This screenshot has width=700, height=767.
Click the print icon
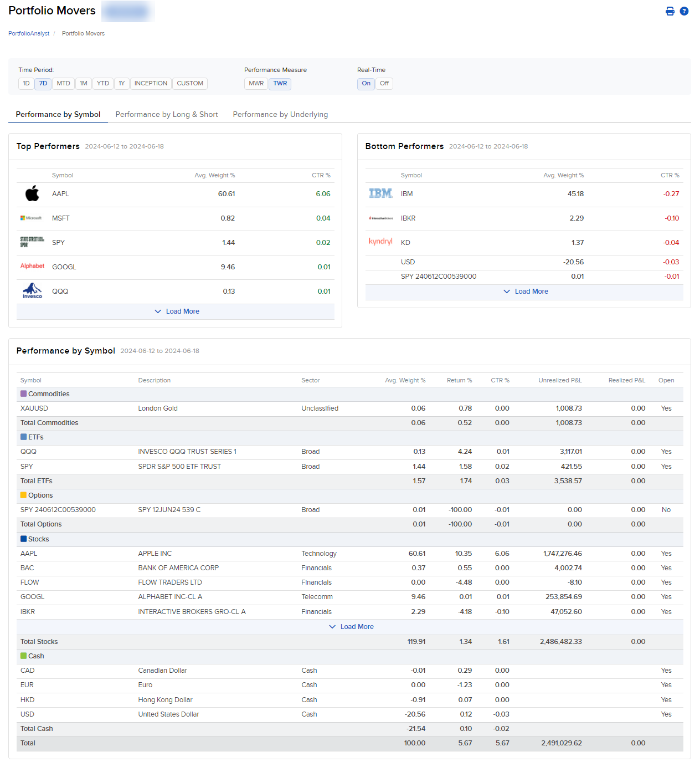click(670, 11)
